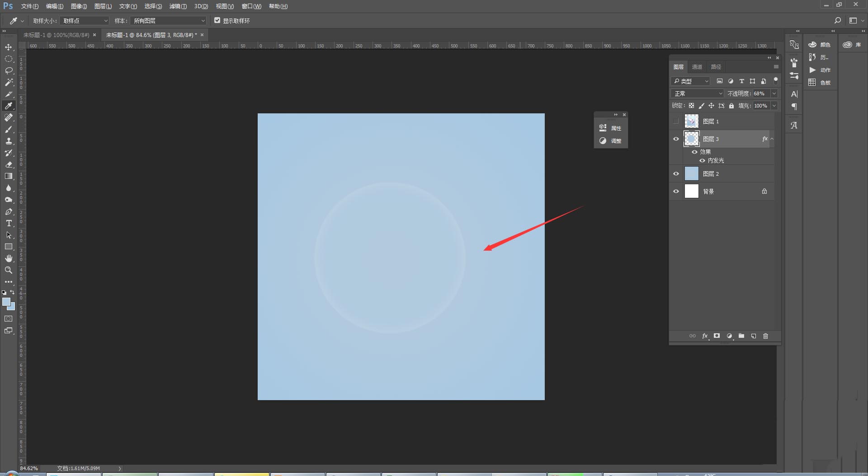Open 动作 panel button

(x=820, y=70)
